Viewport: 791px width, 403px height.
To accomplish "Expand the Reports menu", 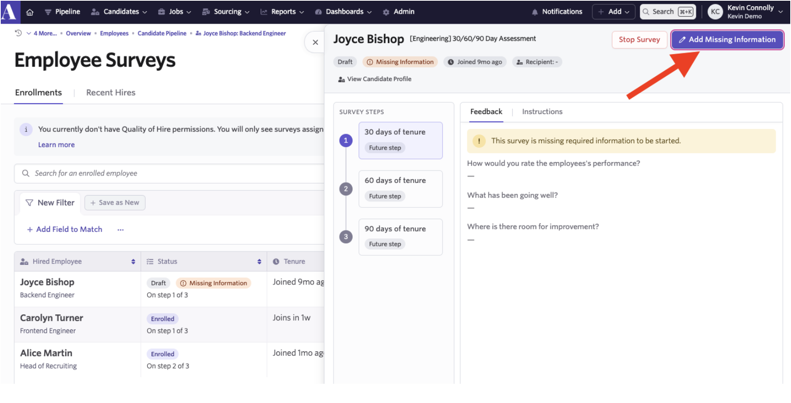I will (x=282, y=12).
